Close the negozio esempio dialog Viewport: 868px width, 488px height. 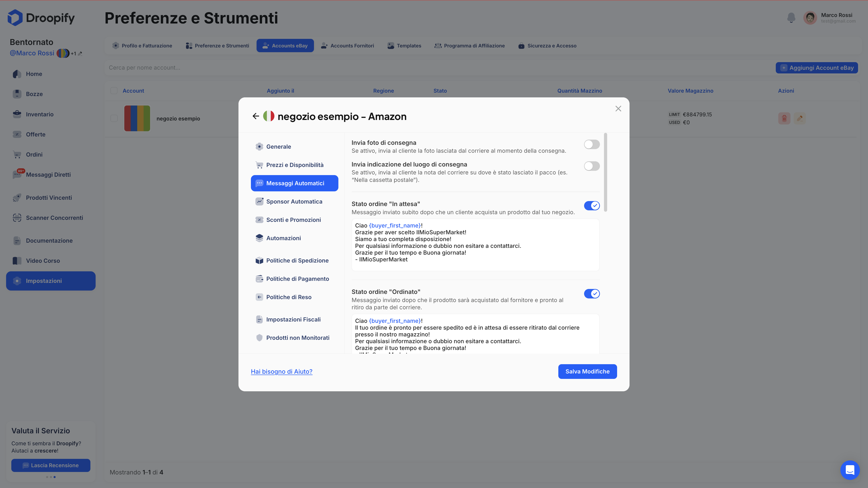pyautogui.click(x=618, y=108)
